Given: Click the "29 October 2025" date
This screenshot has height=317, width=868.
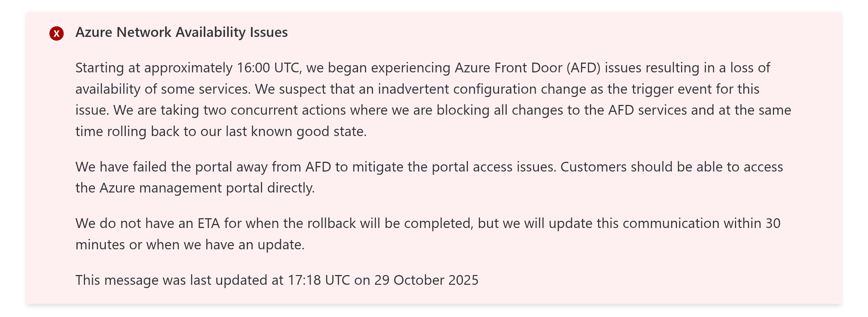Looking at the screenshot, I should click(x=426, y=280).
